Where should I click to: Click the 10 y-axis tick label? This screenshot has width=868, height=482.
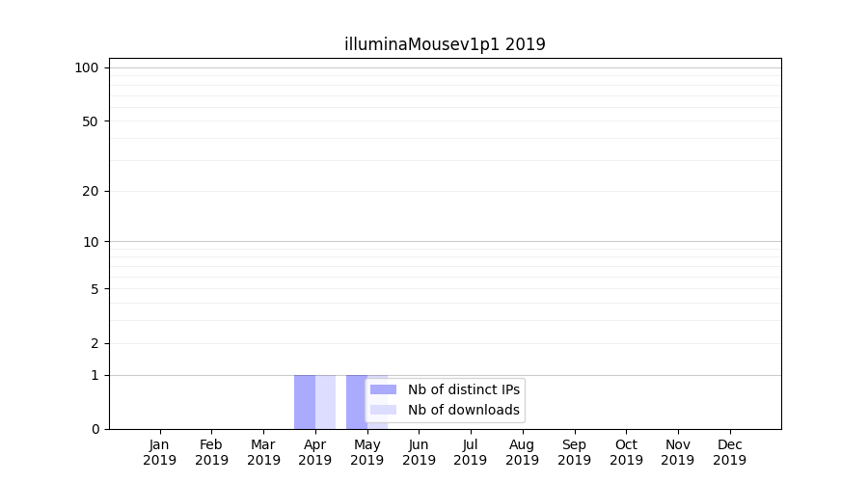91,242
